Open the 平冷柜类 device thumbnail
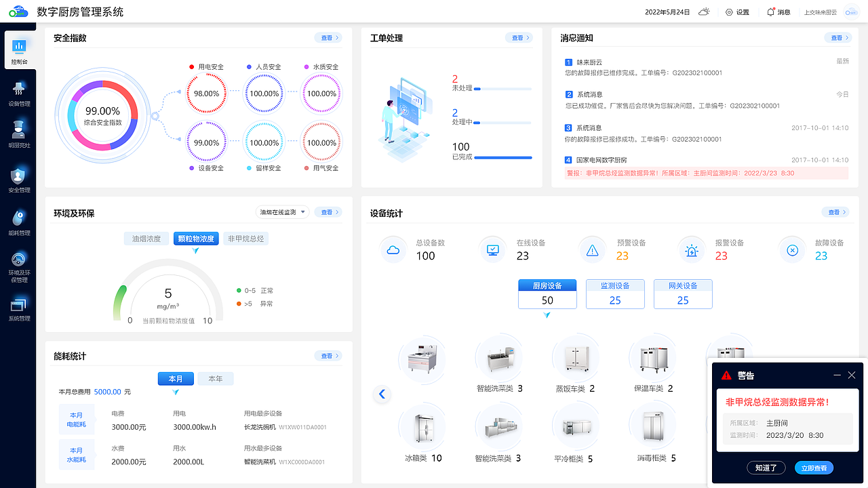The width and height of the screenshot is (868, 488). (x=576, y=426)
